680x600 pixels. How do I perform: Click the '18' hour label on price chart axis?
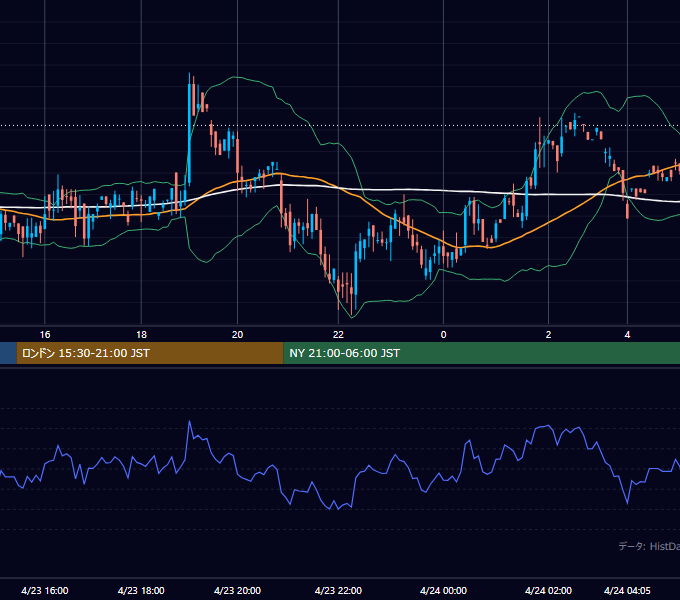(141, 335)
